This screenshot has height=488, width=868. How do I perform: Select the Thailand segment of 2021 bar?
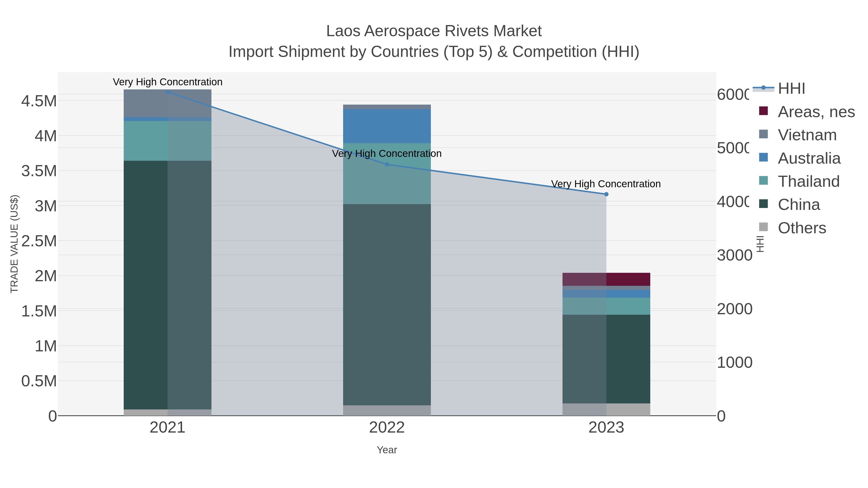pyautogui.click(x=168, y=141)
